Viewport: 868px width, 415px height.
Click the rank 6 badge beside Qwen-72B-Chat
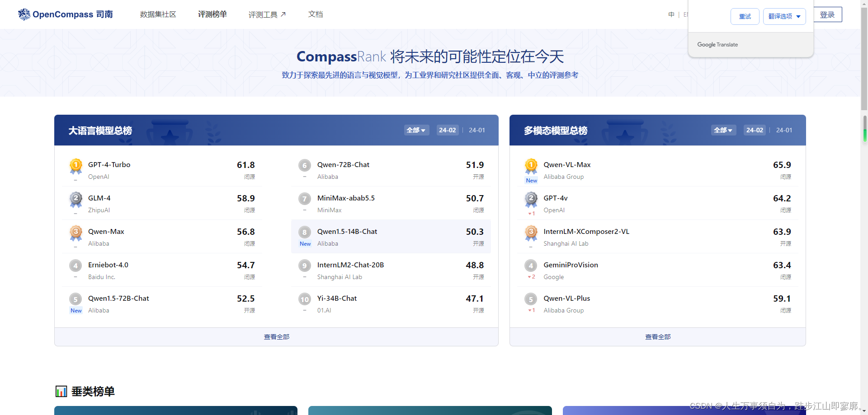(x=305, y=165)
